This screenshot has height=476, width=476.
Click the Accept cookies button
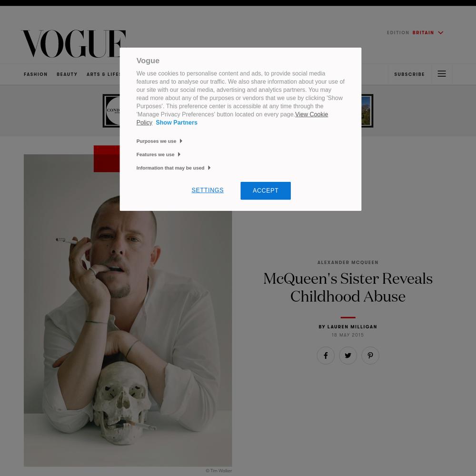(266, 191)
